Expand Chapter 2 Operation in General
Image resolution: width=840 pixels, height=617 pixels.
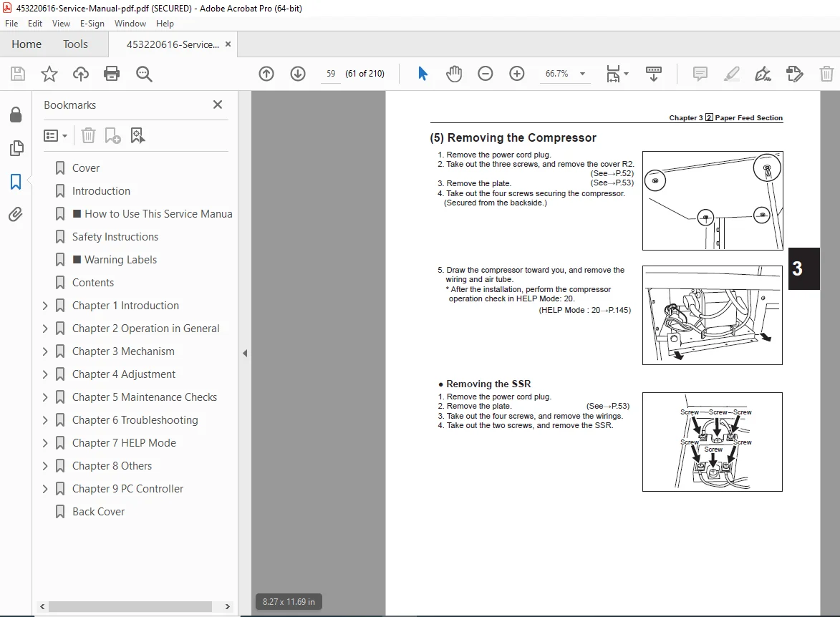(x=45, y=329)
